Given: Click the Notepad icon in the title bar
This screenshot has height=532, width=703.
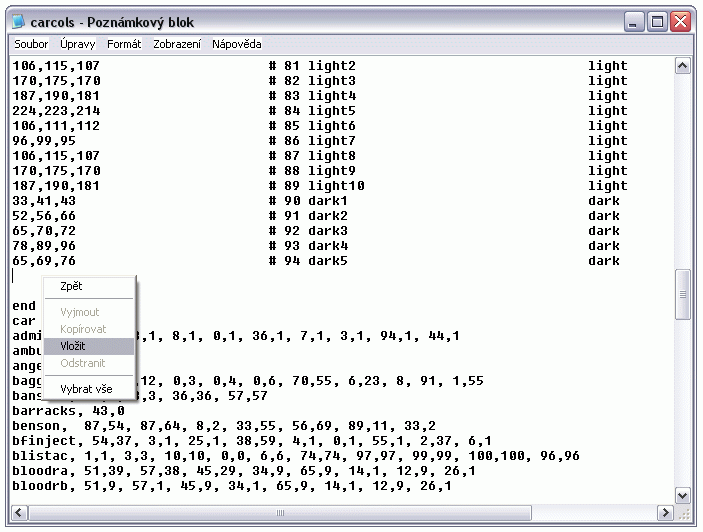Looking at the screenshot, I should coord(17,21).
